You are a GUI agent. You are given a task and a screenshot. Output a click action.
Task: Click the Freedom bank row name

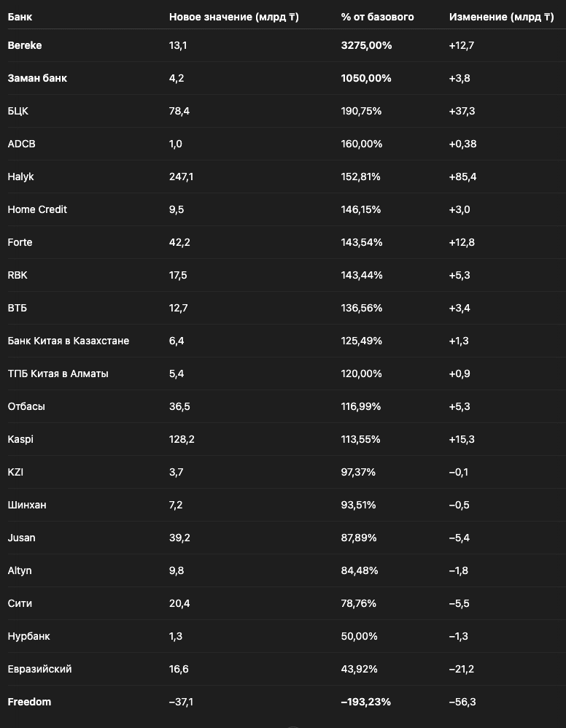(29, 702)
